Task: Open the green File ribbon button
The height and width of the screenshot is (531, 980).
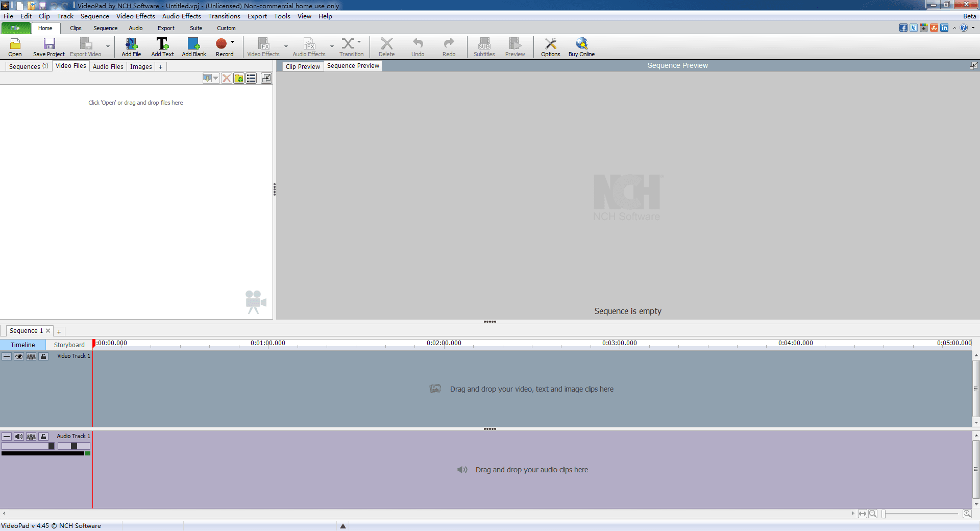Action: click(15, 28)
